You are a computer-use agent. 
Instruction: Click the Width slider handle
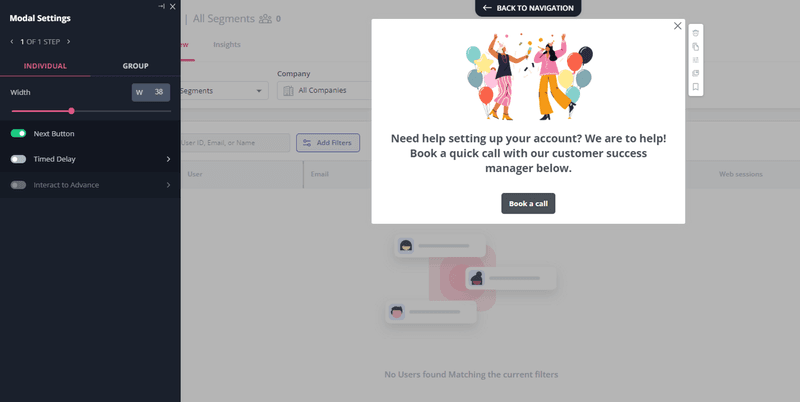coord(71,111)
